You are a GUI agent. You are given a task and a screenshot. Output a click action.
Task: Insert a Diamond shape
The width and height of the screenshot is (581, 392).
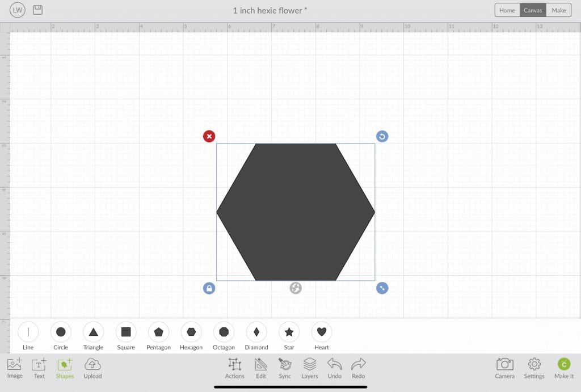click(256, 336)
